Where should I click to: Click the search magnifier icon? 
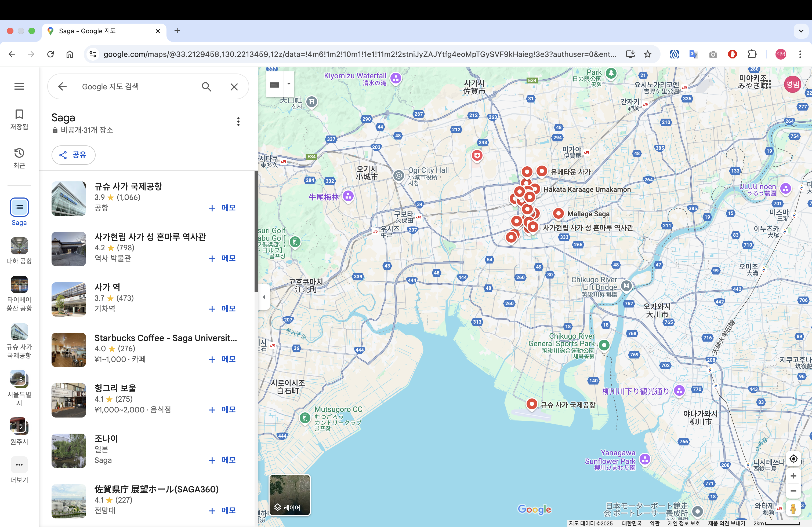coord(206,87)
